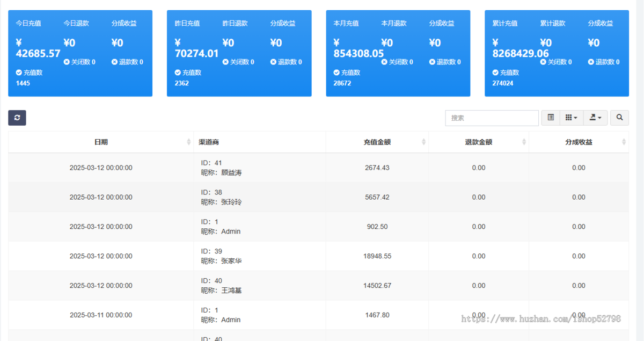Viewport: 644px width, 341px height.
Task: Click the date 2025-03-11 00:00:00
Action: [x=101, y=315]
